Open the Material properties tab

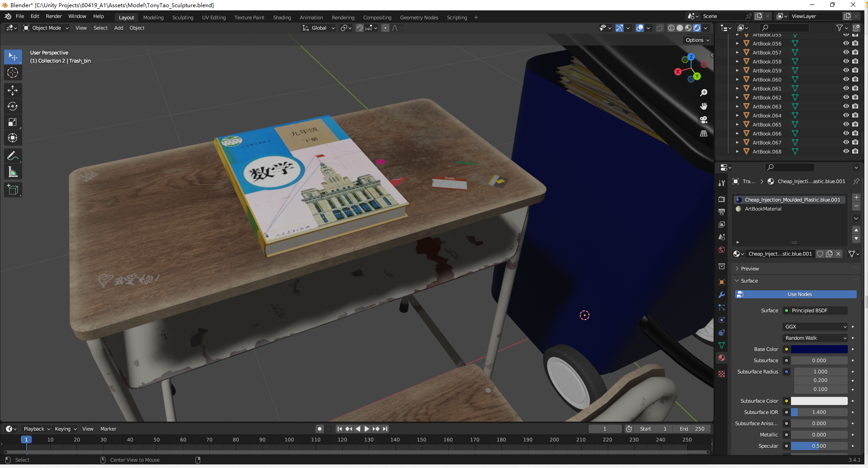click(722, 358)
